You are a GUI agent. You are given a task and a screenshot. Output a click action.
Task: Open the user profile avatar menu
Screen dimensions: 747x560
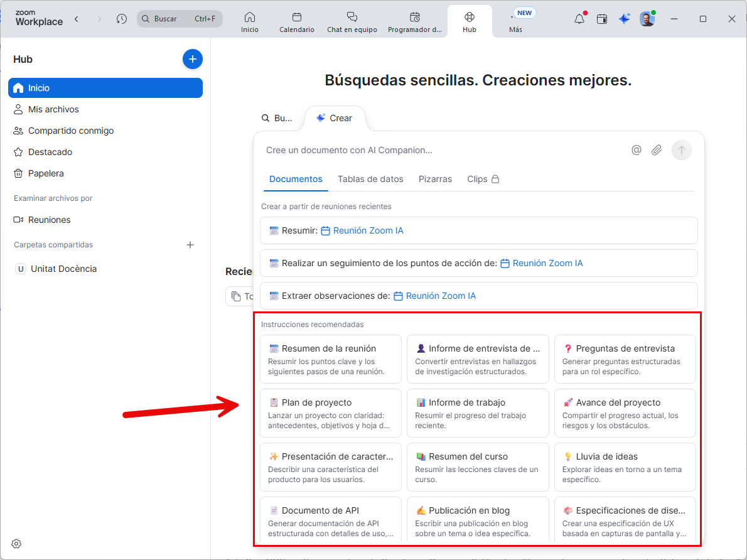647,19
